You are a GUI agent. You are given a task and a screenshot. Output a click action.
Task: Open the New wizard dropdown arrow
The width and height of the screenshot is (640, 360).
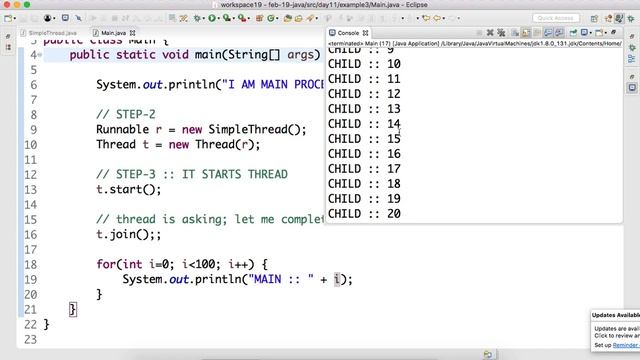point(15,18)
